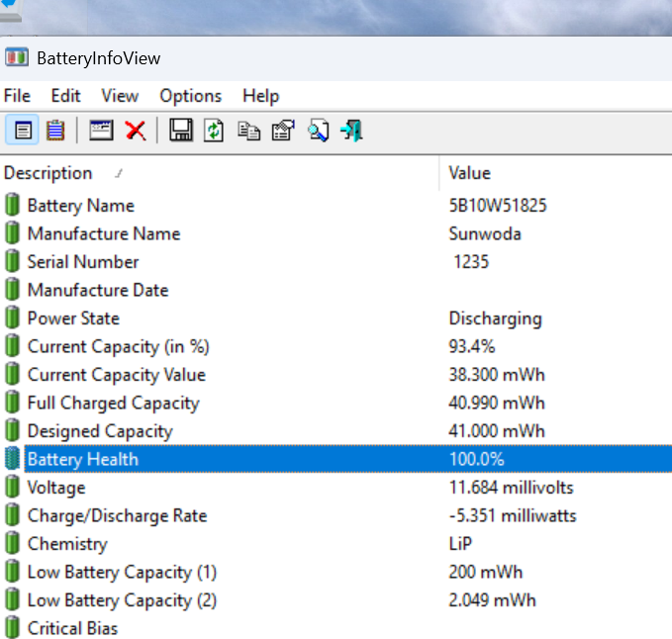Click the red X delete toolbar icon

pos(136,131)
